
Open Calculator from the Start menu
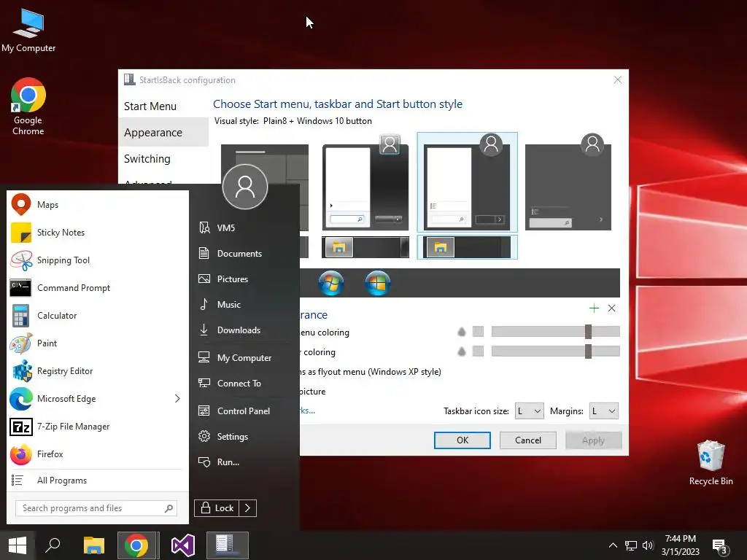[x=98, y=315]
